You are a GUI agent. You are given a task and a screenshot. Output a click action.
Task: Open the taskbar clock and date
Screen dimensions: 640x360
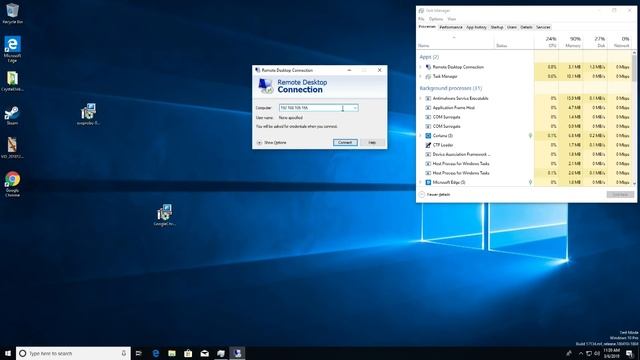(611, 353)
